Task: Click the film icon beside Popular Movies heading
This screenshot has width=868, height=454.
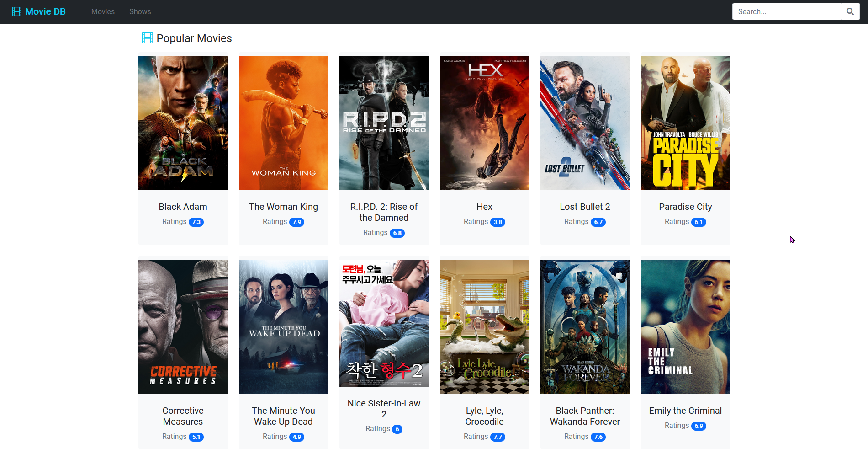Action: click(147, 38)
